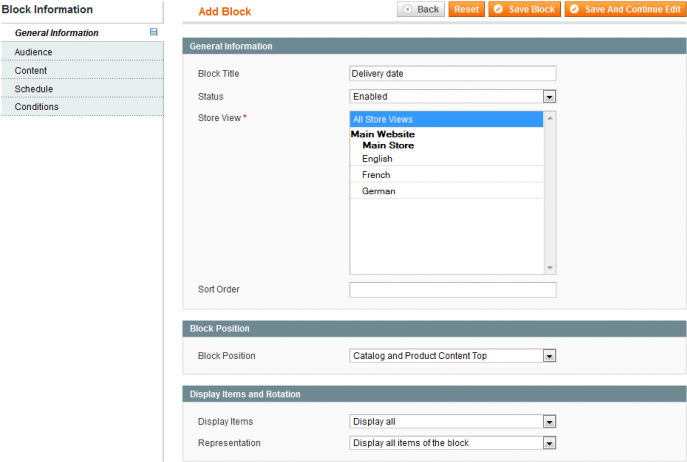Click Store View list scroll up arrow

(549, 118)
